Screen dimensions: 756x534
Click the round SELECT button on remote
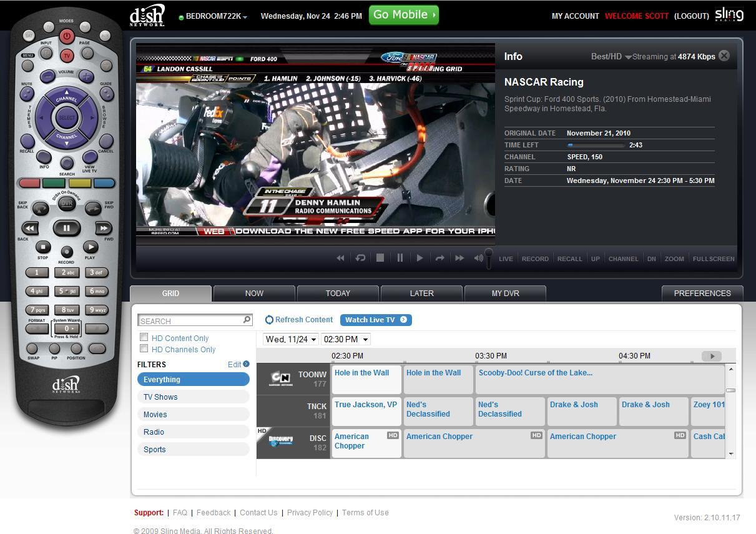coord(66,117)
